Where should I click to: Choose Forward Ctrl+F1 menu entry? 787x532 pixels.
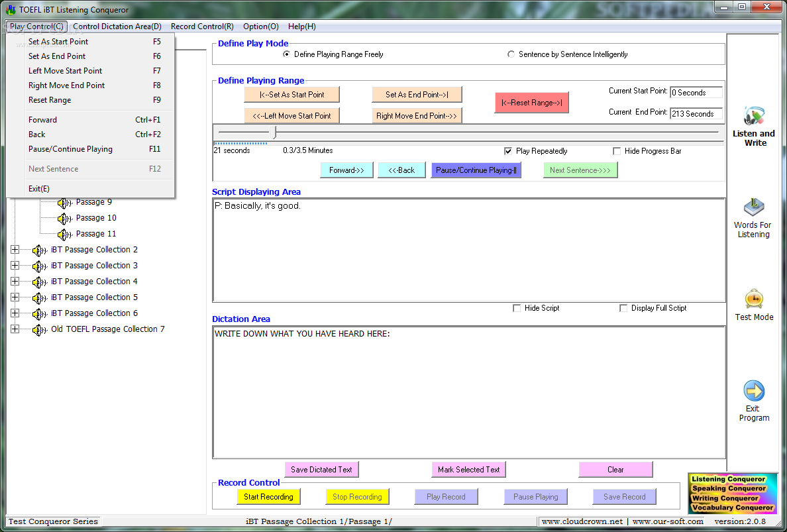pyautogui.click(x=90, y=120)
